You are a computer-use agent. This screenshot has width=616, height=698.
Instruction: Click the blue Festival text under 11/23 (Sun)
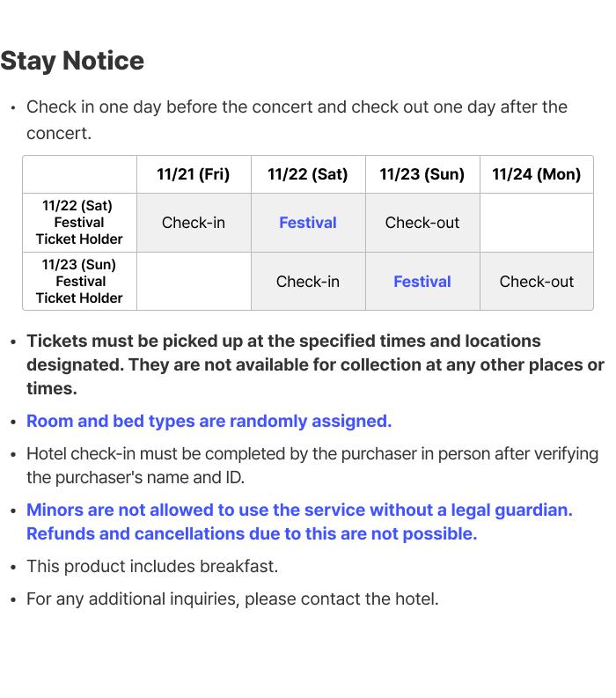coord(422,282)
